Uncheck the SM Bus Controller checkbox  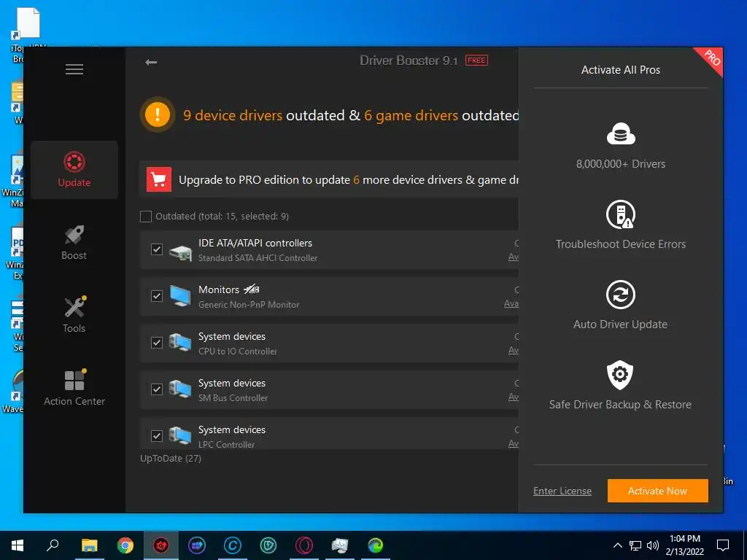(157, 389)
